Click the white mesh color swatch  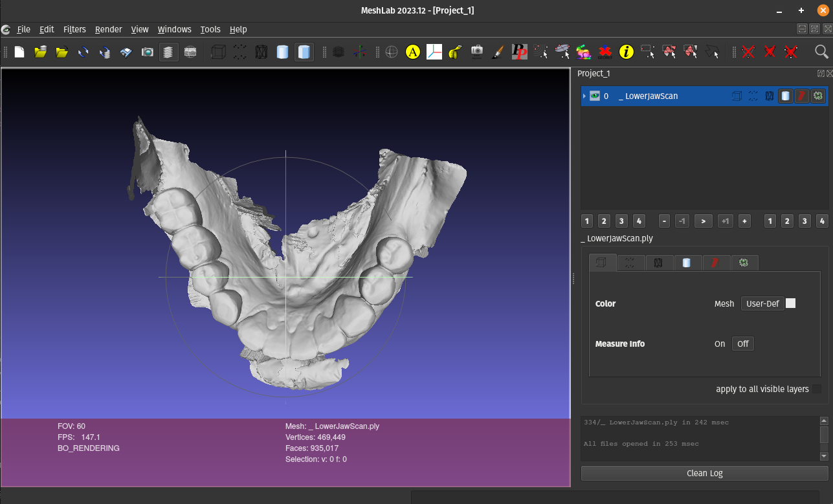[790, 303]
